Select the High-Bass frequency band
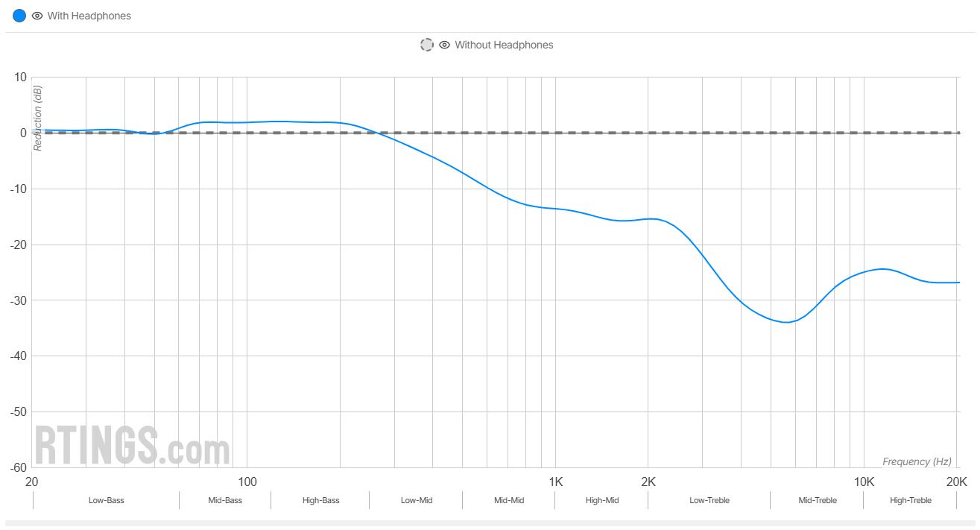Screen dimensions: 980x530 (320, 500)
